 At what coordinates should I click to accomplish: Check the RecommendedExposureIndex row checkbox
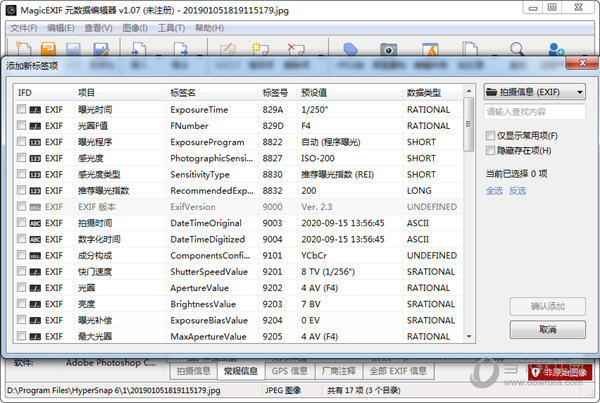tap(21, 190)
